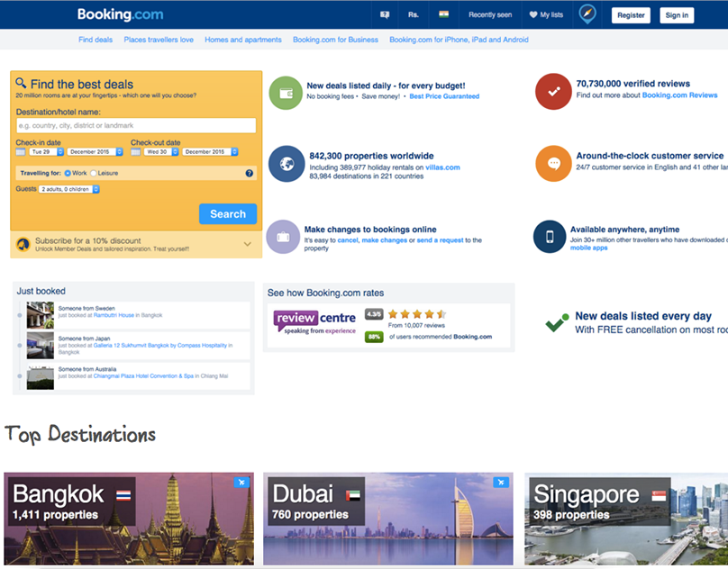This screenshot has height=569, width=728.
Task: Open Places travellers love navigation item
Action: click(x=159, y=40)
